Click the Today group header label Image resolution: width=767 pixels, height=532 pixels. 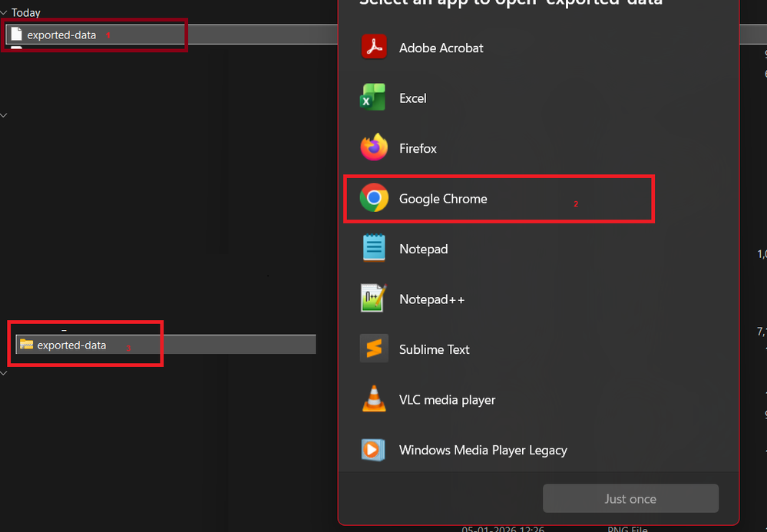point(26,13)
